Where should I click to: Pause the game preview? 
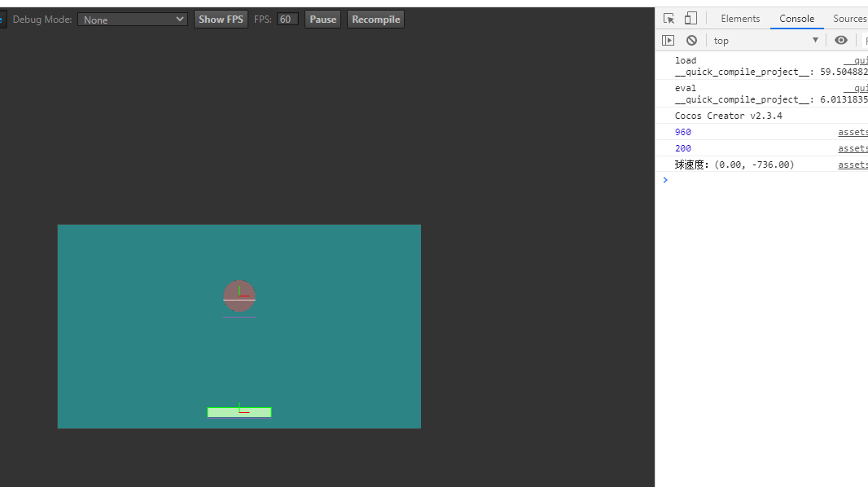322,20
